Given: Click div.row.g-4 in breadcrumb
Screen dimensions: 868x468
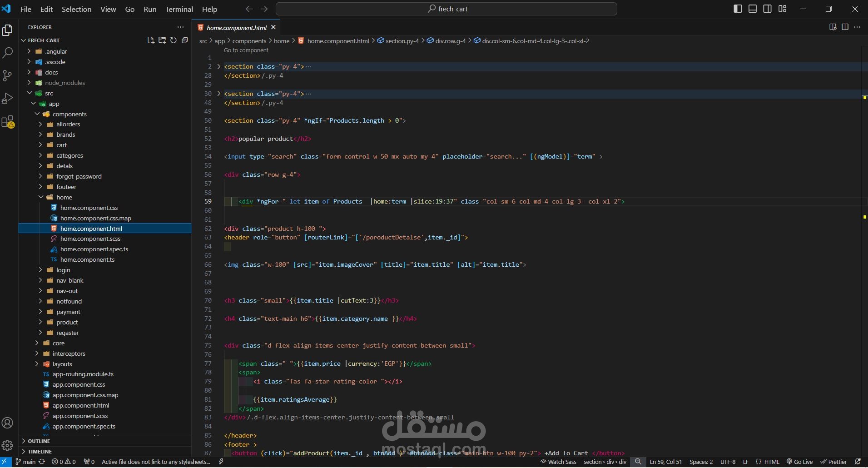Looking at the screenshot, I should click(x=446, y=41).
